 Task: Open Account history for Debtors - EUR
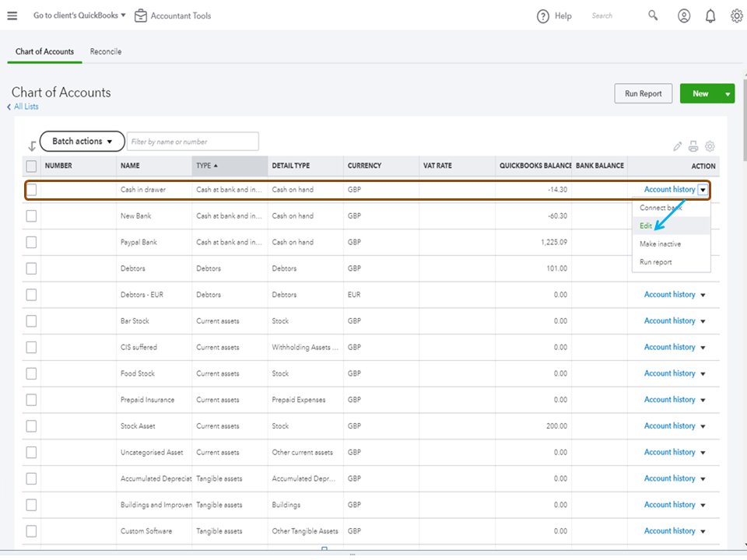pos(669,295)
